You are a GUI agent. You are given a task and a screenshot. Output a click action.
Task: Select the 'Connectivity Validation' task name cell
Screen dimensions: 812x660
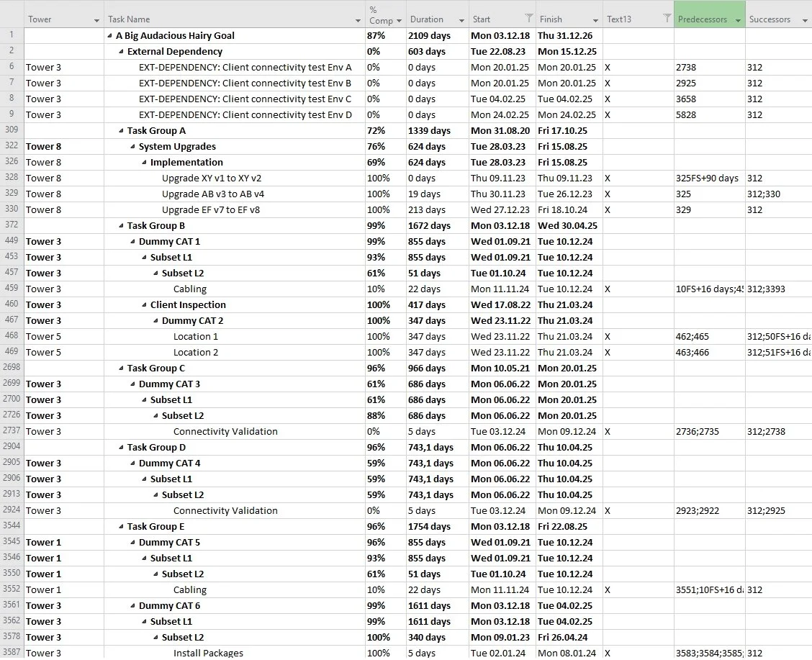(225, 431)
